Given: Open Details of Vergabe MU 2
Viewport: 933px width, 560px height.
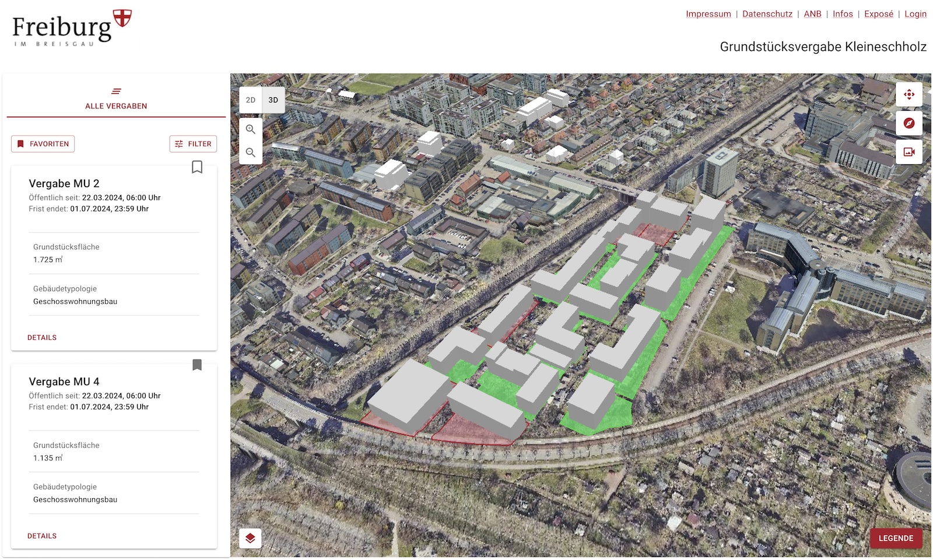Looking at the screenshot, I should tap(42, 337).
